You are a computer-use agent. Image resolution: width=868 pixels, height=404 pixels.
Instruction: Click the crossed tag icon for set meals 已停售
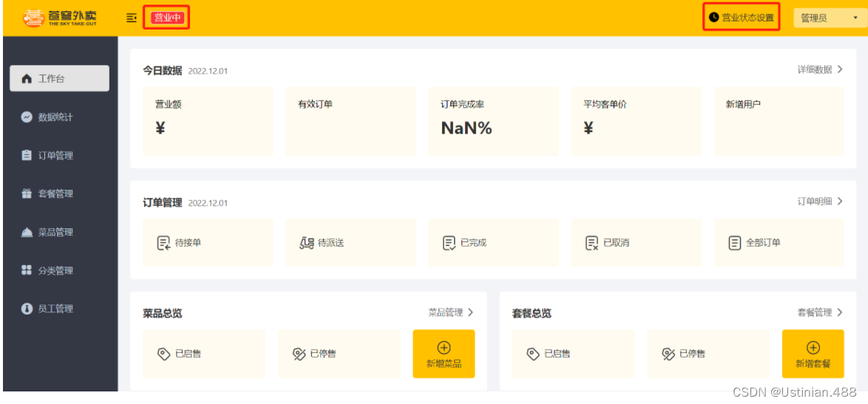click(668, 355)
